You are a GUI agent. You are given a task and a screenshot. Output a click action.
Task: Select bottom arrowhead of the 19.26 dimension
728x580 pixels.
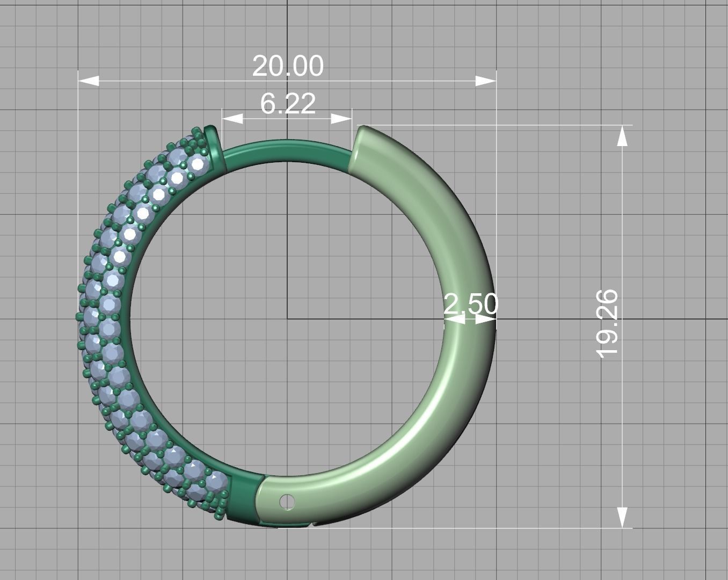pyautogui.click(x=622, y=518)
